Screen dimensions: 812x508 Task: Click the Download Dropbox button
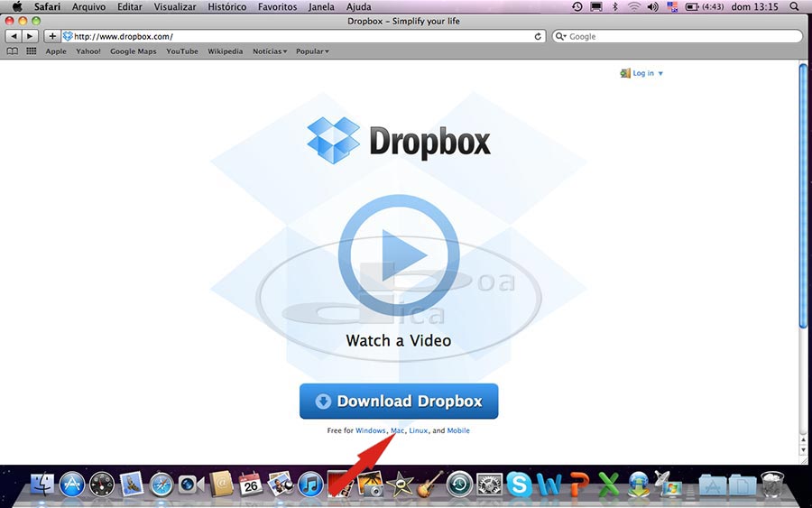pos(399,401)
